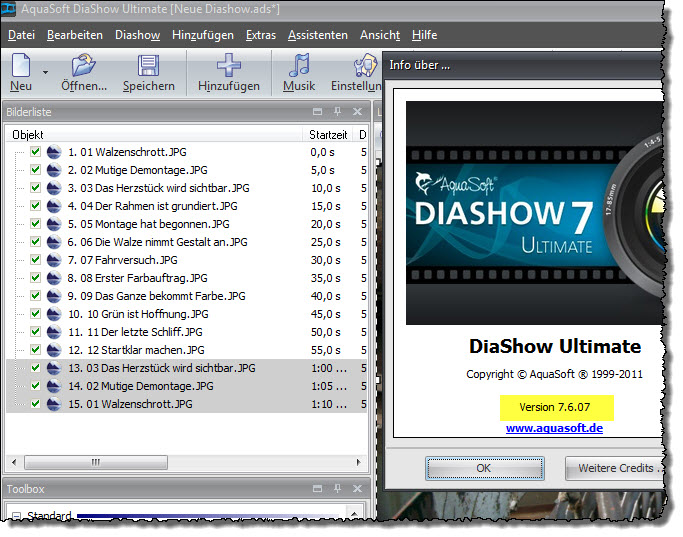Click the Neu new document icon
Image resolution: width=683 pixels, height=537 pixels.
click(x=21, y=67)
